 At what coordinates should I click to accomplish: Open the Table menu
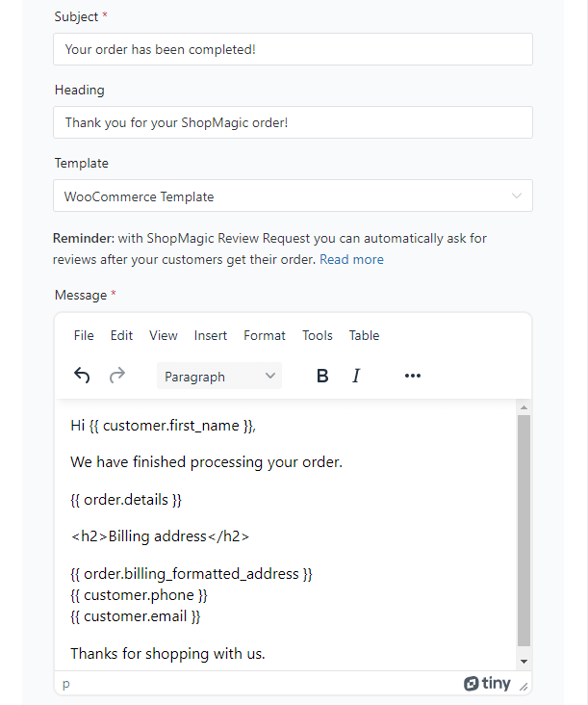pyautogui.click(x=364, y=335)
